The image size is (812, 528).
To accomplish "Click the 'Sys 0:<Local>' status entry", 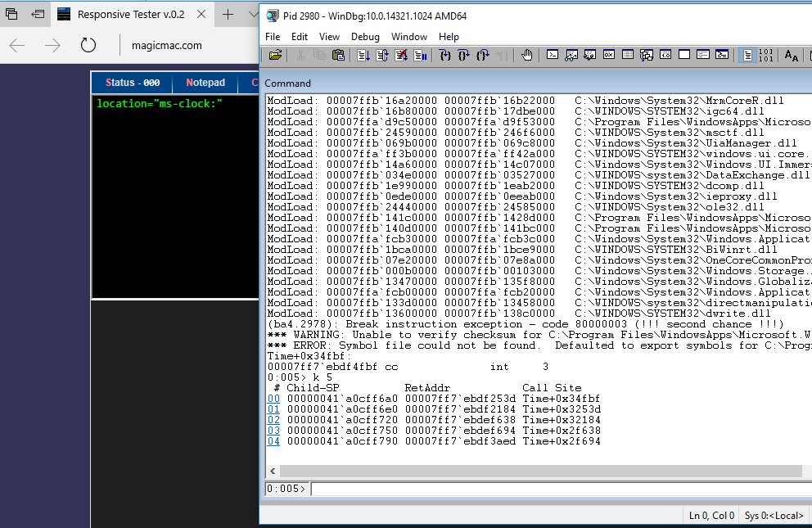I will [x=774, y=516].
